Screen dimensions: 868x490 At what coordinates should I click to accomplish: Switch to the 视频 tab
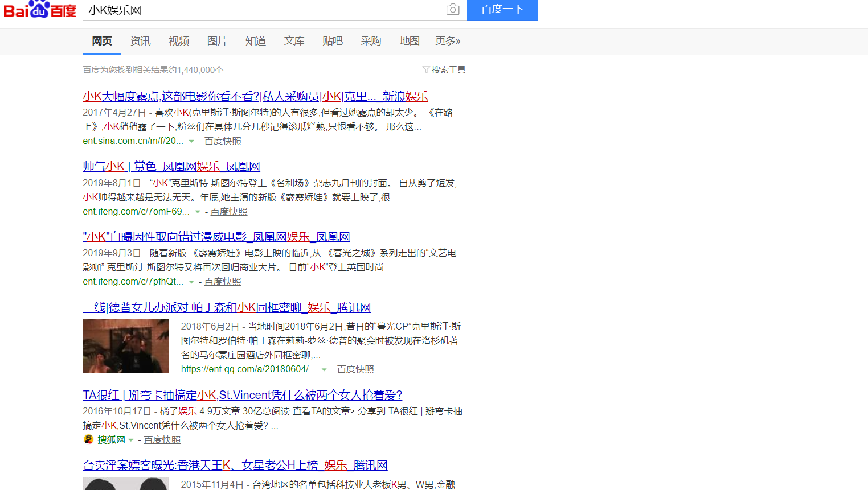(179, 41)
